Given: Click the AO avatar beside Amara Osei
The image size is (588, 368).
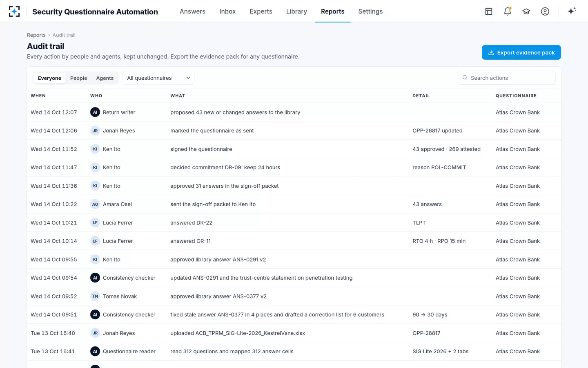Looking at the screenshot, I should pyautogui.click(x=95, y=204).
